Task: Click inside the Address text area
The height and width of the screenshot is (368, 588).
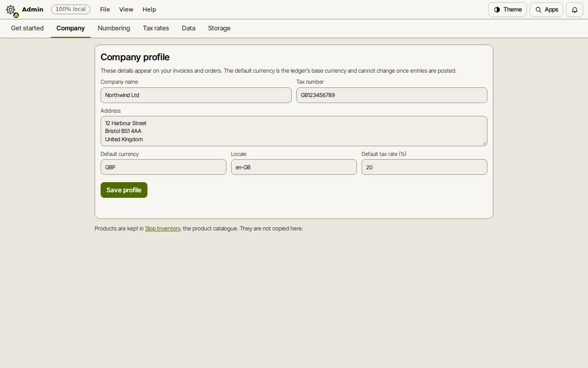Action: coord(294,131)
